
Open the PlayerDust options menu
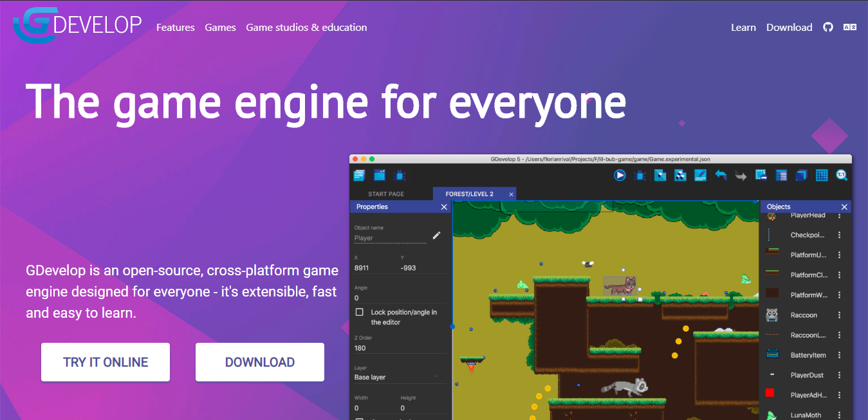[839, 375]
